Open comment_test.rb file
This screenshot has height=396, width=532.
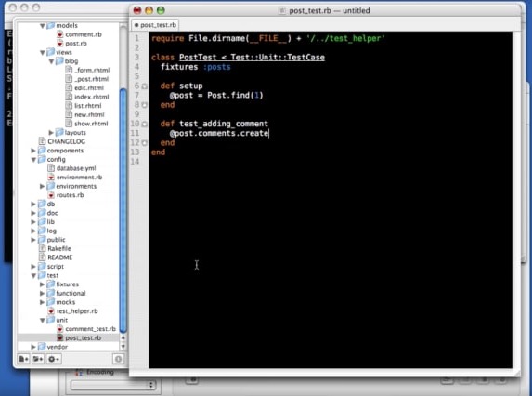coord(91,329)
